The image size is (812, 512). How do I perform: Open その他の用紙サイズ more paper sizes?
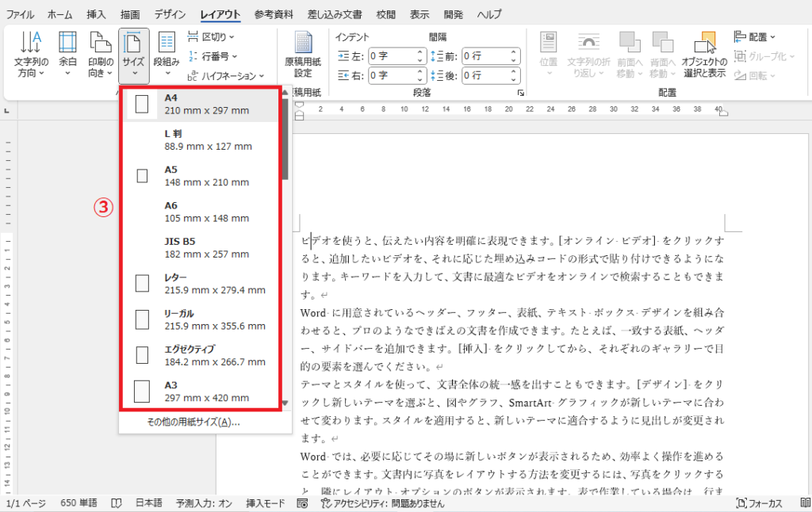pos(193,422)
